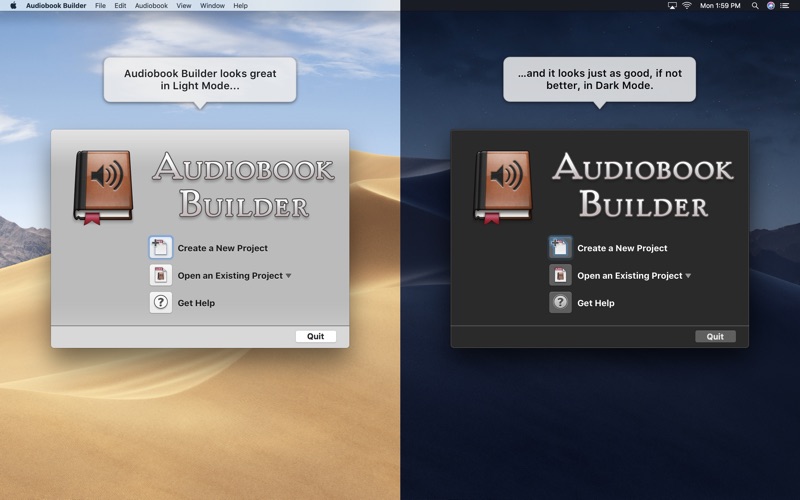
Task: Click the Create a New Project icon in dark window
Action: coord(560,247)
